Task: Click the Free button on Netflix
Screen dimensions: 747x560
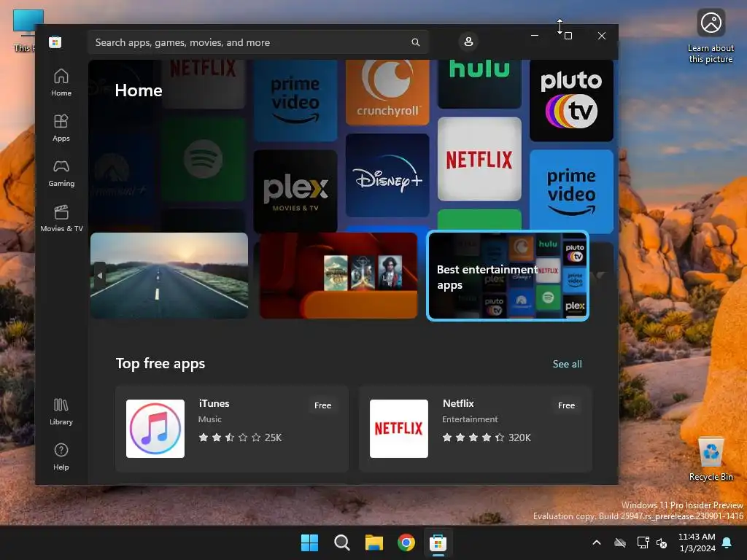Action: [x=566, y=405]
